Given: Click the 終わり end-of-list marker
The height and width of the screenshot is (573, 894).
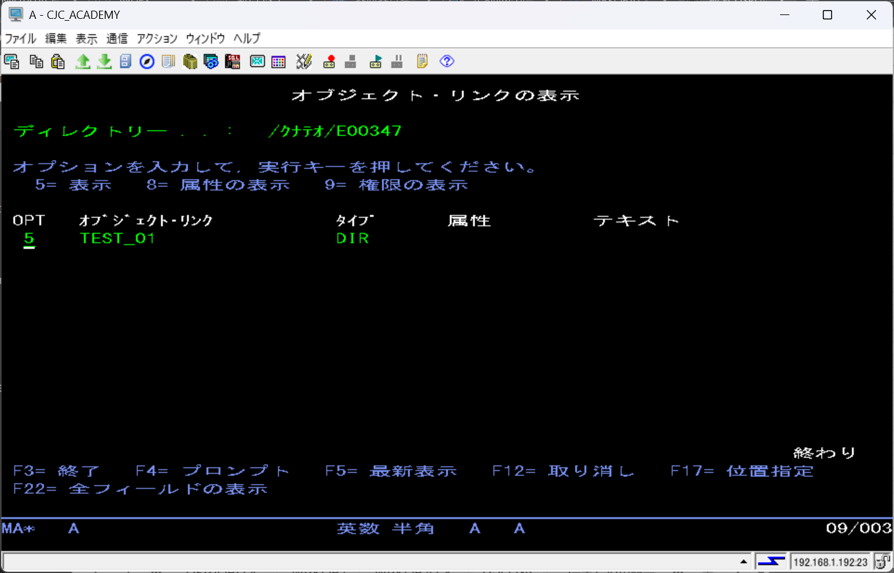Looking at the screenshot, I should click(x=825, y=453).
